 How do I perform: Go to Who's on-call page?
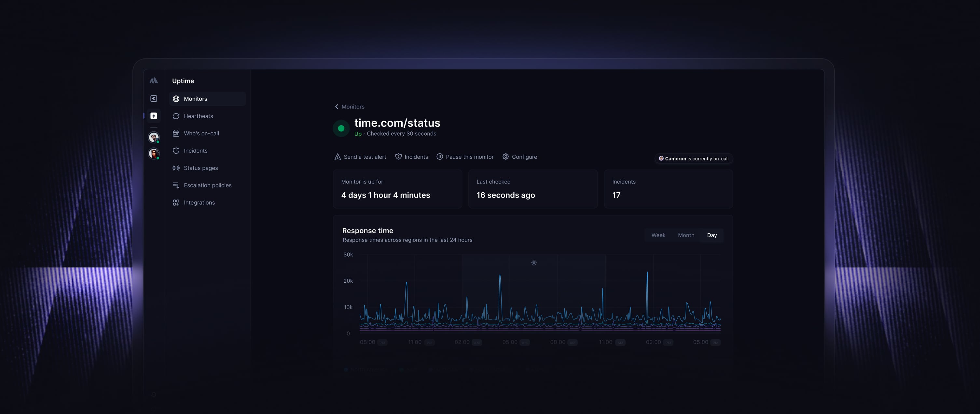click(201, 133)
